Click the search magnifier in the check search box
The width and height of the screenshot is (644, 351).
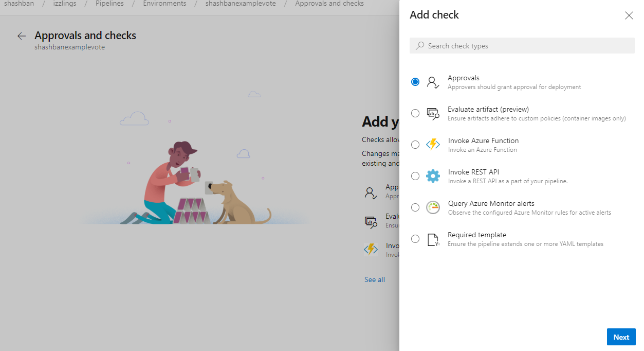pyautogui.click(x=419, y=45)
